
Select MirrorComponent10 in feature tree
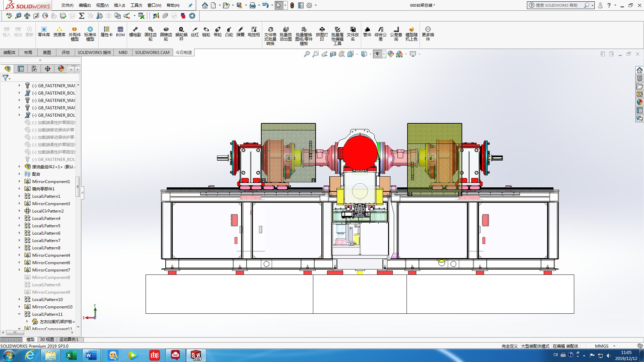(x=52, y=307)
